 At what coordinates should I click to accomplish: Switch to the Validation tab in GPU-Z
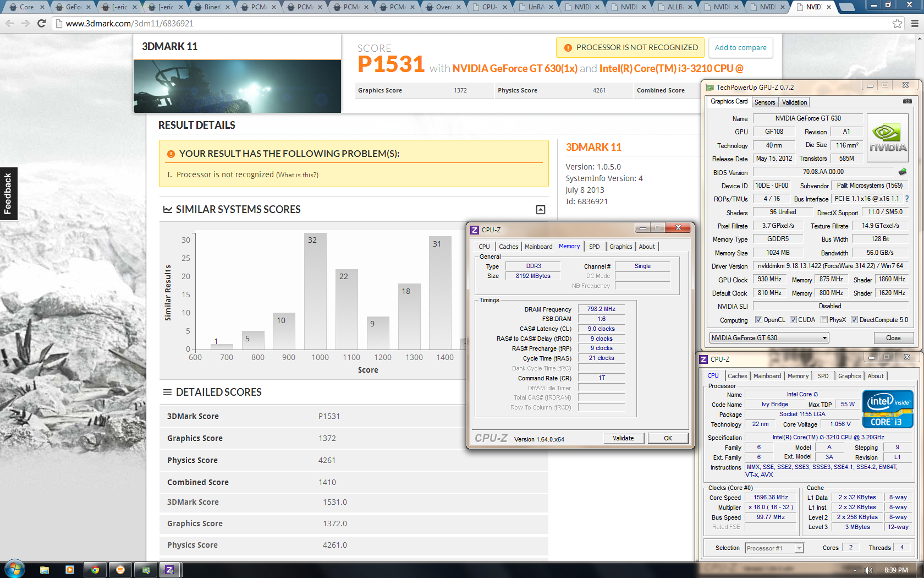(x=794, y=102)
